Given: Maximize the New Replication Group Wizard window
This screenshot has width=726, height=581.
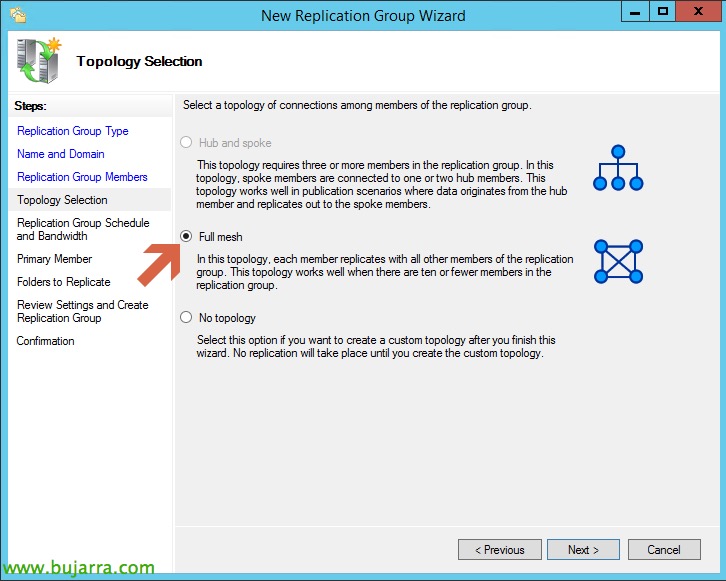Looking at the screenshot, I should 663,12.
